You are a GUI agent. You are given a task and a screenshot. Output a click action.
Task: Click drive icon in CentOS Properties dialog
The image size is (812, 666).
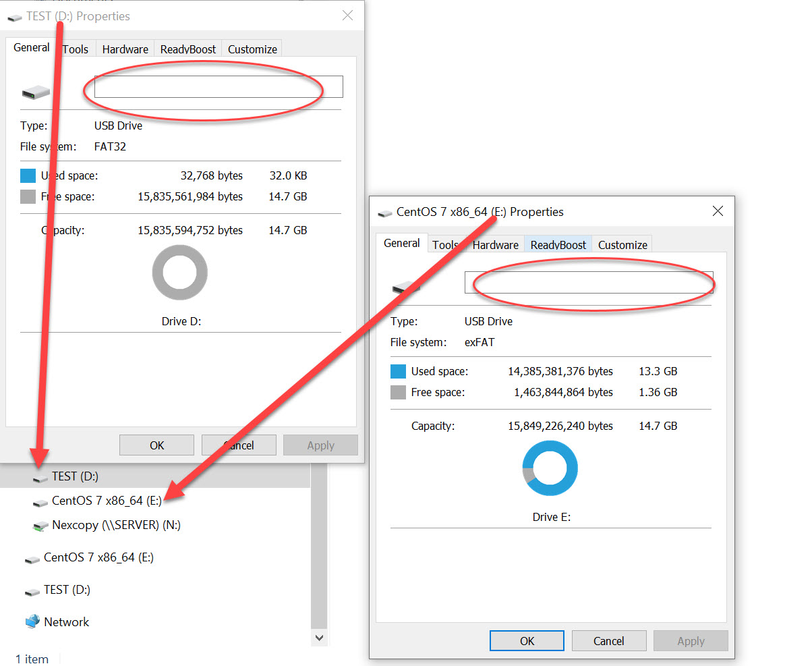click(406, 287)
